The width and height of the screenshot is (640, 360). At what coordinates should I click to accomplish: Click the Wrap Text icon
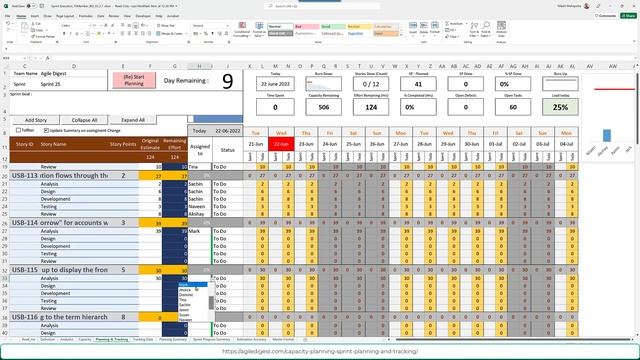tap(159, 26)
